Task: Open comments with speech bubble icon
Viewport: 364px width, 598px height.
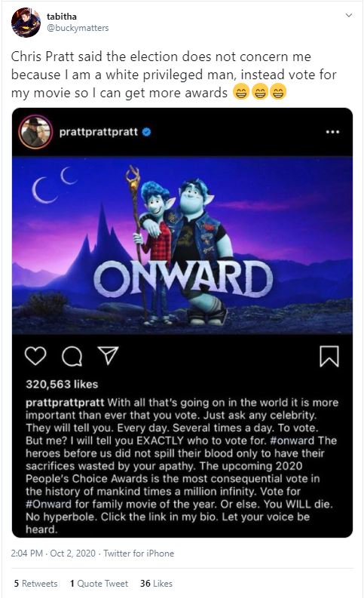Action: coord(72,357)
